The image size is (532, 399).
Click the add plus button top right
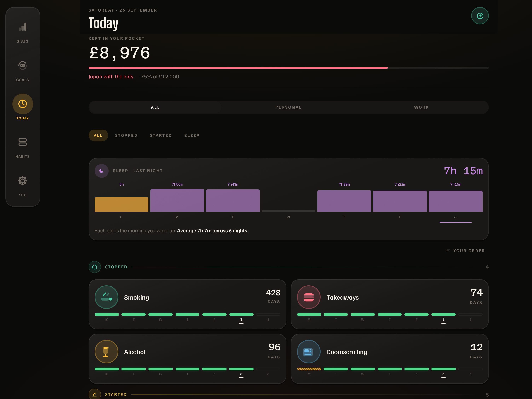(x=480, y=16)
